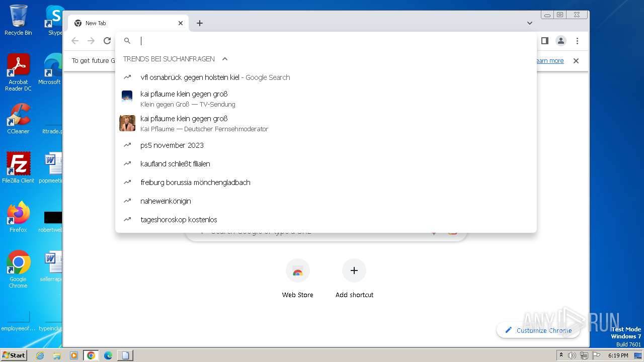Open the Windows Start menu
This screenshot has width=644, height=362.
(14, 355)
